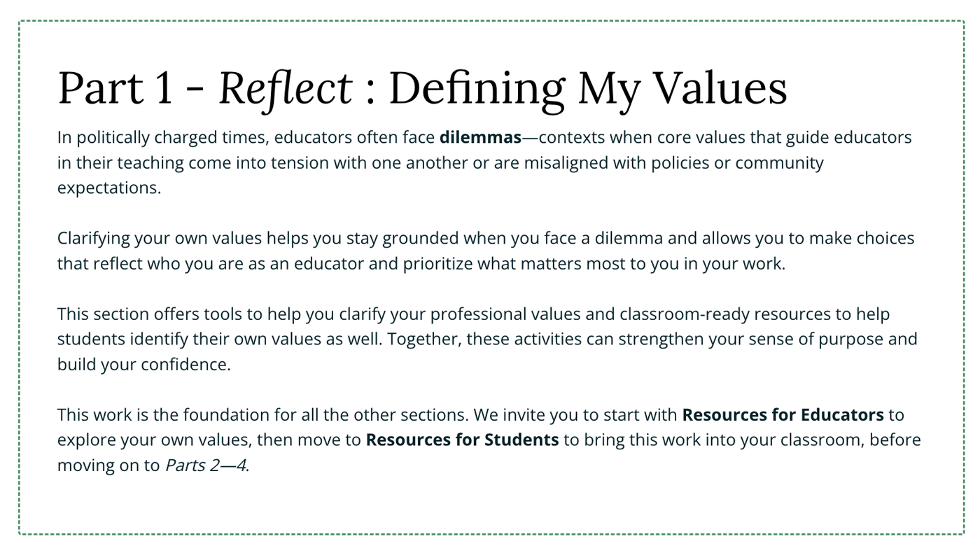Click the word expectations ending first paragraph
Image resolution: width=980 pixels, height=560 pixels.
pyautogui.click(x=108, y=188)
